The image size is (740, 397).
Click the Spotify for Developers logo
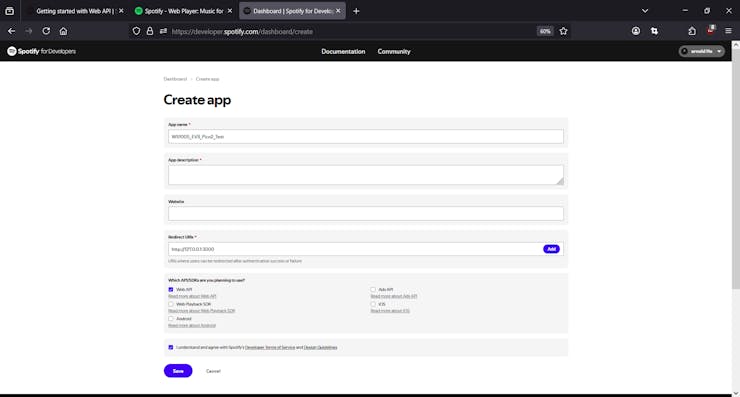pos(42,51)
